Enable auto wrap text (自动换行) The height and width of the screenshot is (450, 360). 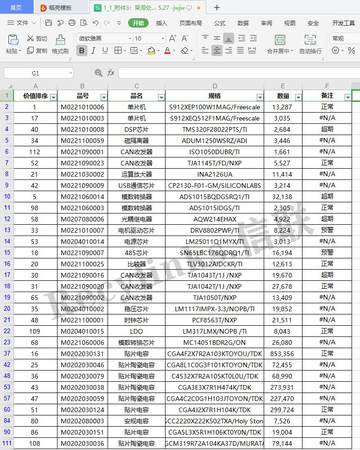coord(310,40)
